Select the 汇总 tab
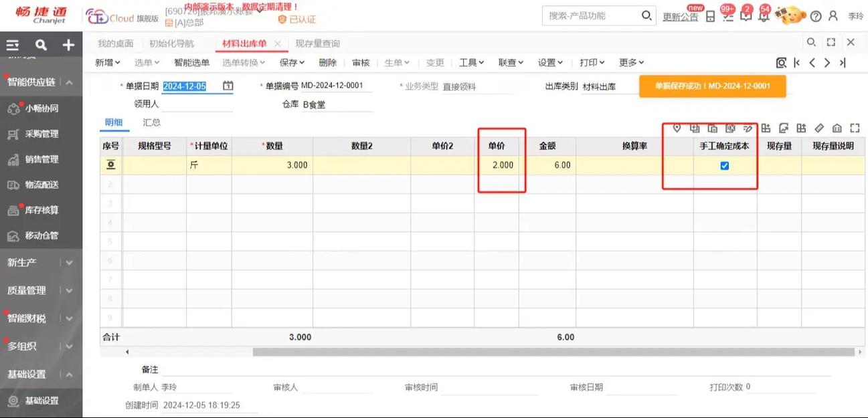Image resolution: width=868 pixels, height=418 pixels. point(152,122)
